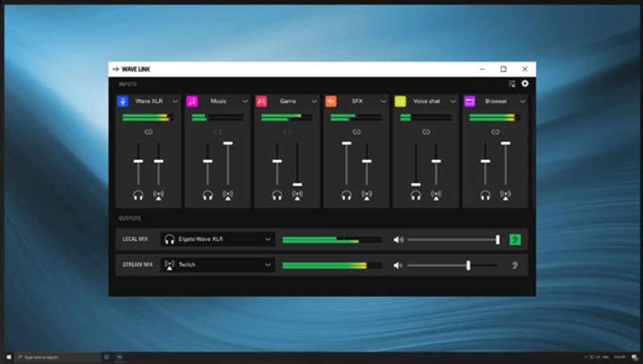Click the purple Browser channel icon

pos(469,101)
